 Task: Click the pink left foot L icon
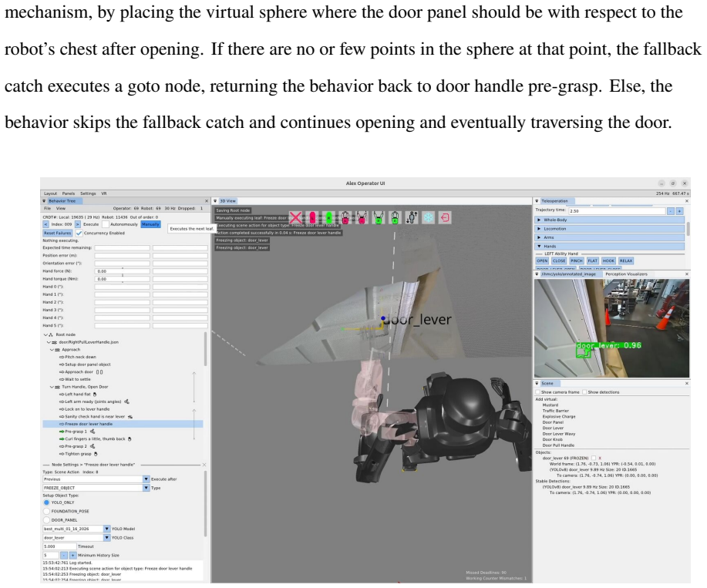pos(312,218)
